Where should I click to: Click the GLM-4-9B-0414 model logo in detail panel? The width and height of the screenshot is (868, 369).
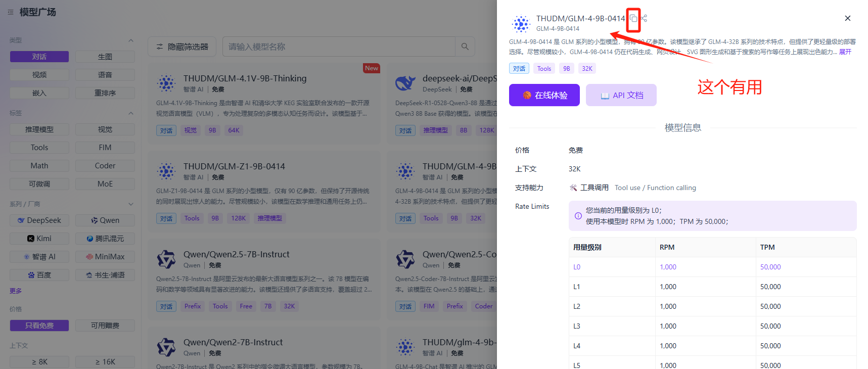click(521, 24)
